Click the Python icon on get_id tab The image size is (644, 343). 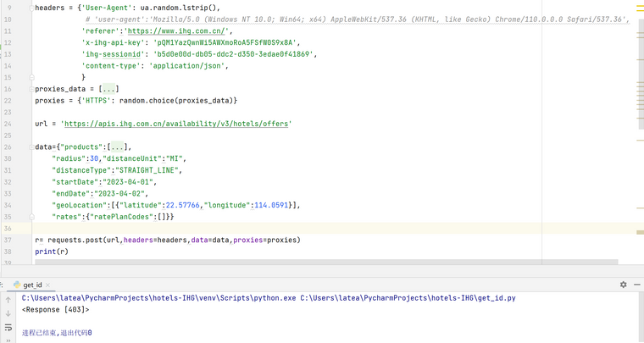tap(16, 285)
